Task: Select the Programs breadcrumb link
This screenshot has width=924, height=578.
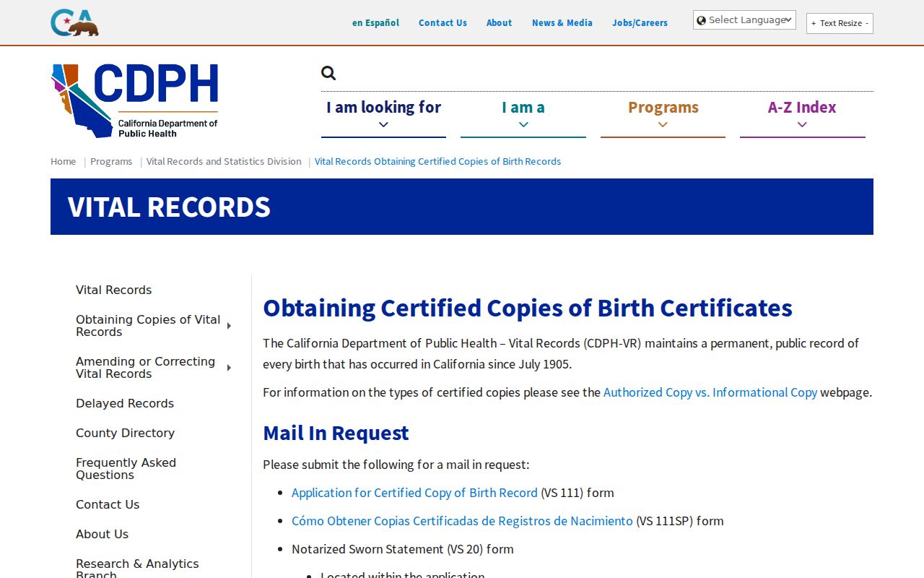Action: [111, 161]
